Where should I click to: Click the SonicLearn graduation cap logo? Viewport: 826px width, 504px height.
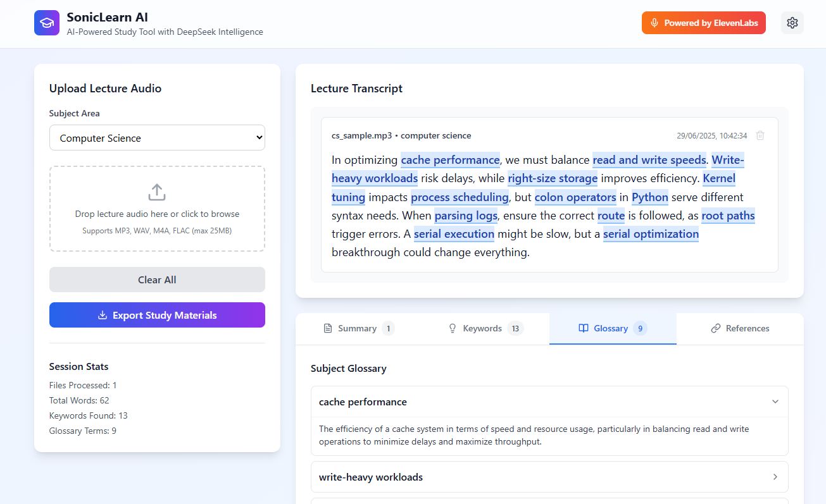point(47,23)
